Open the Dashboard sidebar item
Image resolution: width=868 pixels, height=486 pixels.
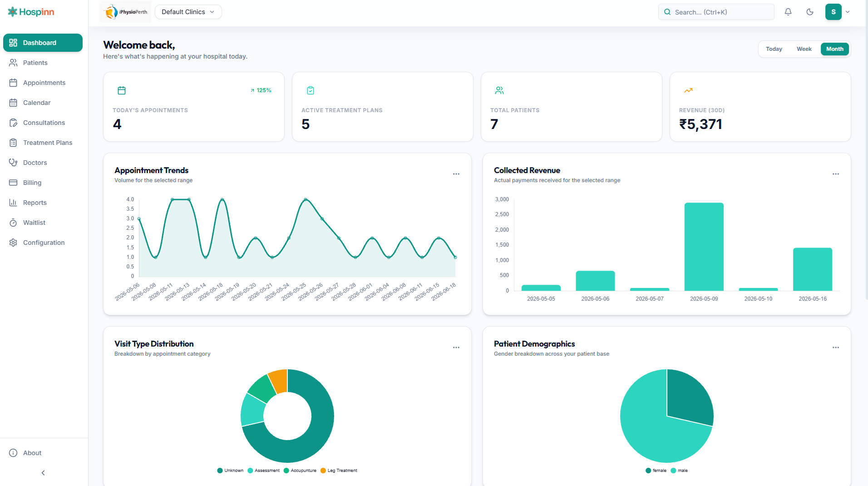click(x=43, y=43)
